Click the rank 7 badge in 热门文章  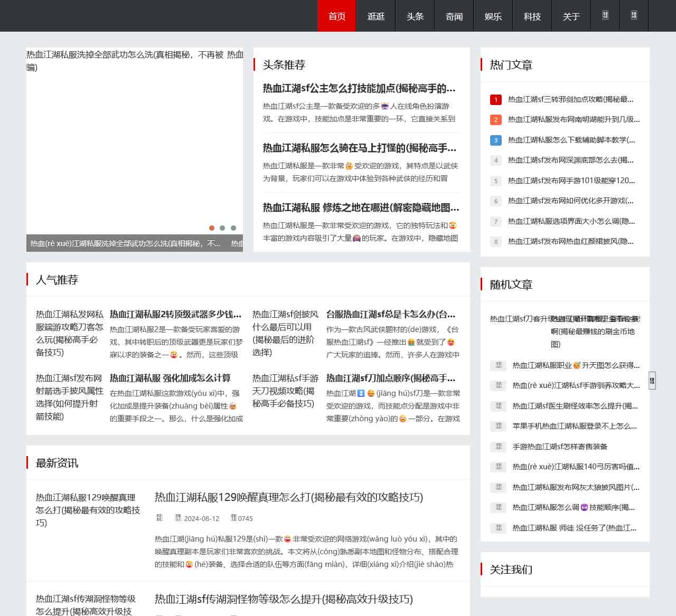click(x=495, y=222)
